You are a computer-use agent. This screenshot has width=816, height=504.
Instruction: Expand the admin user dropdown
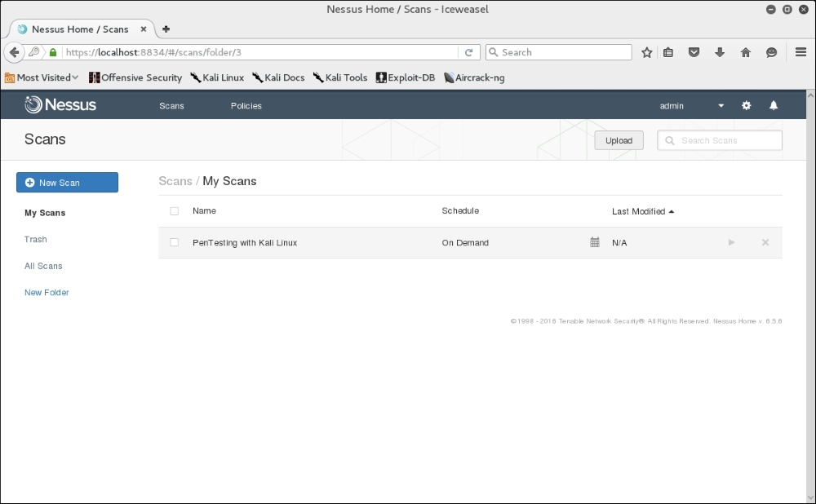[721, 105]
